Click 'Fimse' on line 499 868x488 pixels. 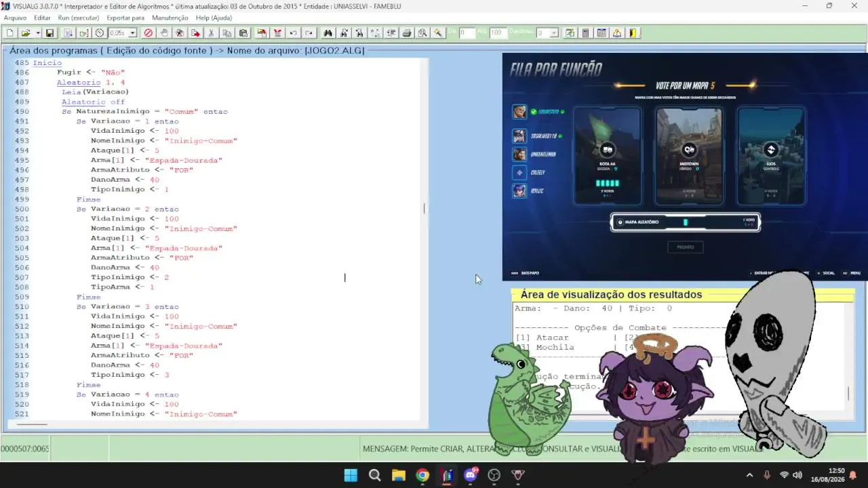[88, 199]
